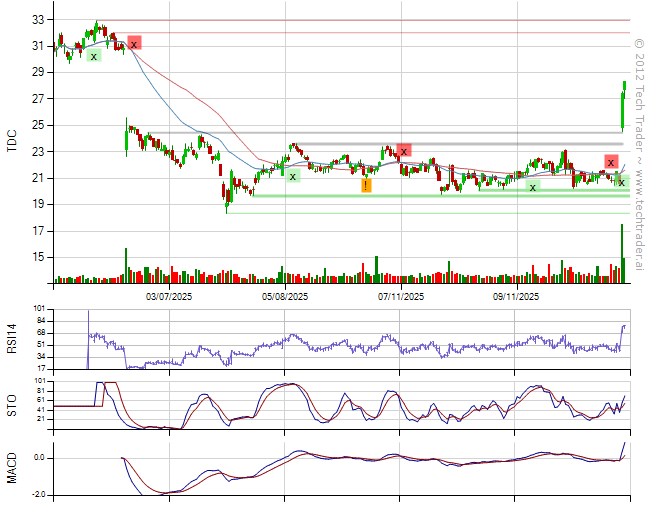Click the 23 price axis label

[x=38, y=151]
